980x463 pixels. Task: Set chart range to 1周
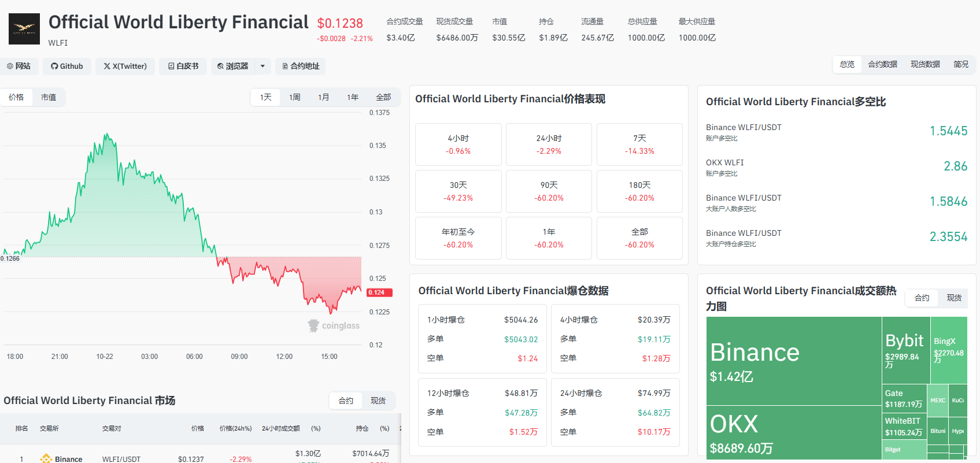click(x=295, y=97)
